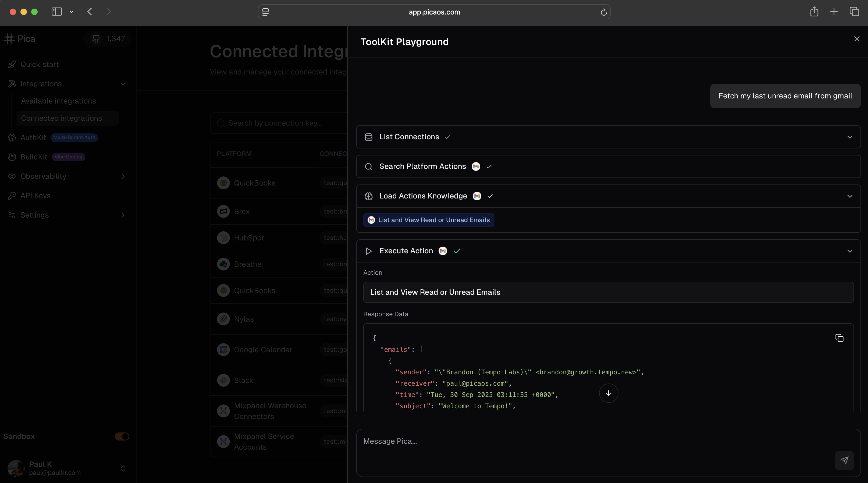The width and height of the screenshot is (868, 483).
Task: Click the send message paper plane icon
Action: [844, 460]
